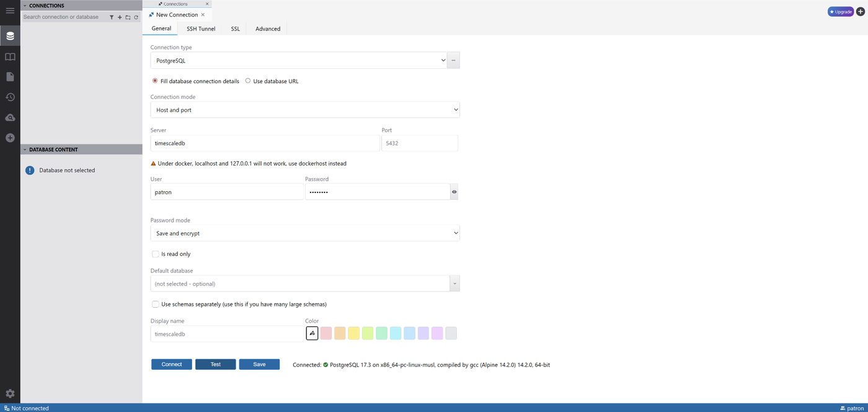Open the Advanced tab
Screen dimensions: 868x412
[268, 29]
